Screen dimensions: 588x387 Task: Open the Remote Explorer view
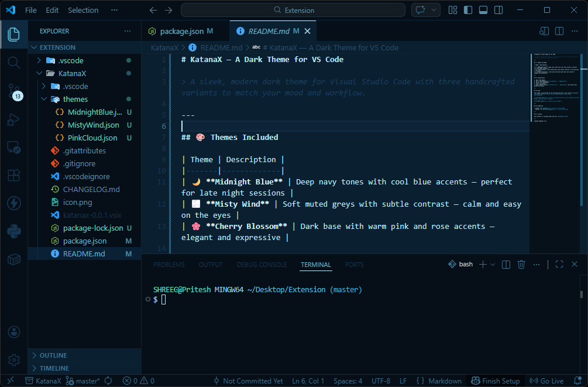tap(14, 148)
